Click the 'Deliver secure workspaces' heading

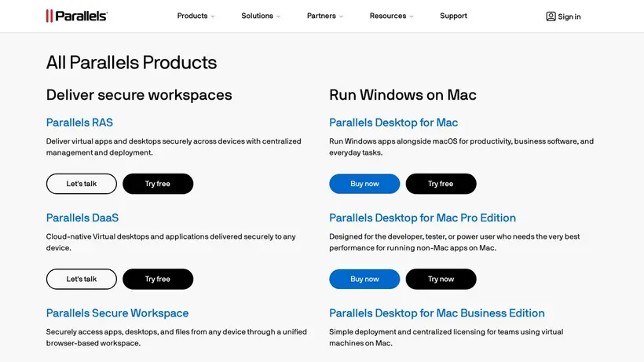coord(139,95)
